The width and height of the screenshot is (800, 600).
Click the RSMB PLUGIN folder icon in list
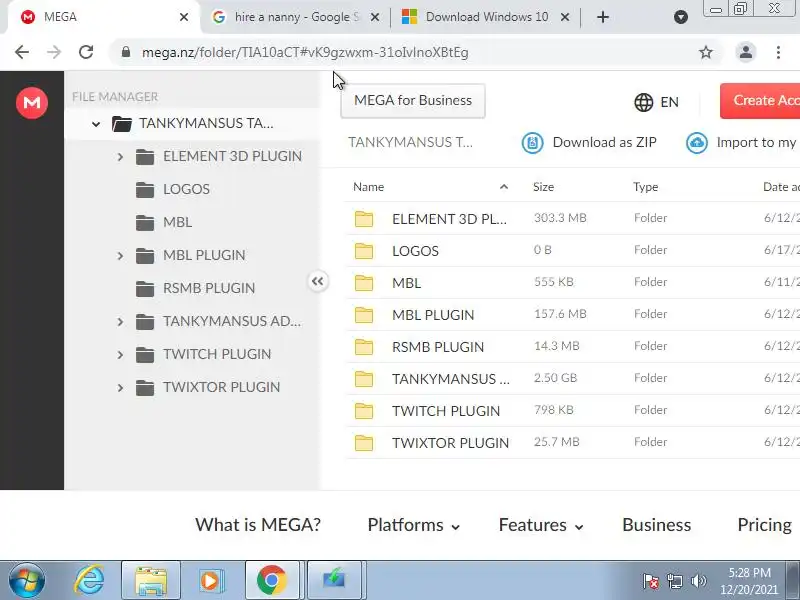[x=364, y=347]
